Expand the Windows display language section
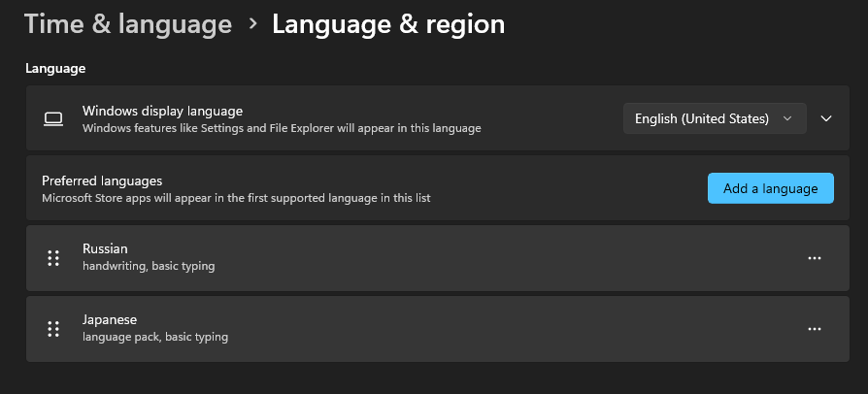 (x=826, y=118)
